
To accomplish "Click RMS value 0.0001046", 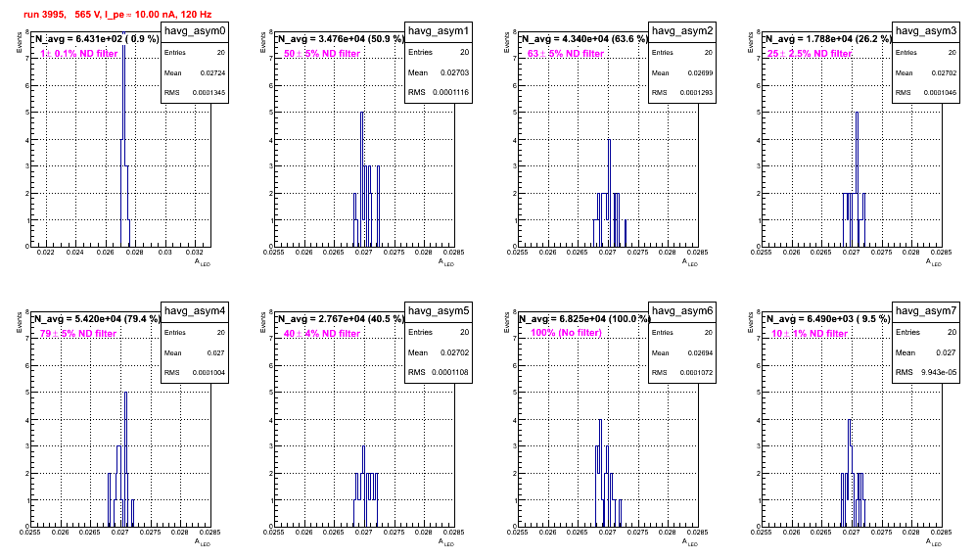I will (x=940, y=93).
